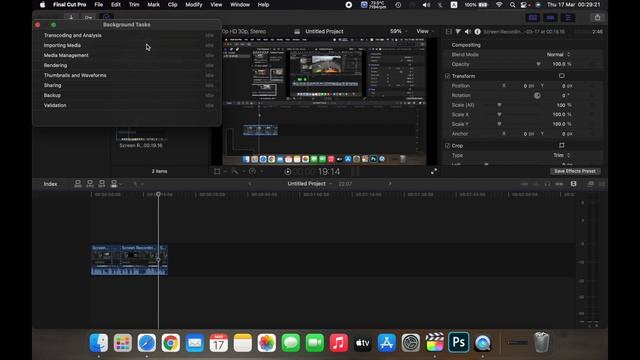The width and height of the screenshot is (640, 360).
Task: Open the video inspector filmstrip tab
Action: click(449, 31)
